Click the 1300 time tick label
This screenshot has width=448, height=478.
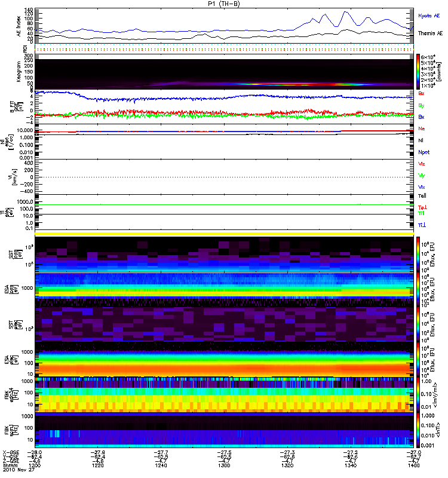pos(224,465)
